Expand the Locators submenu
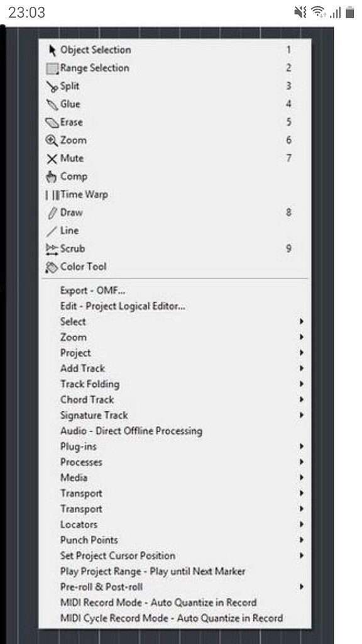The image size is (362, 644). point(175,525)
